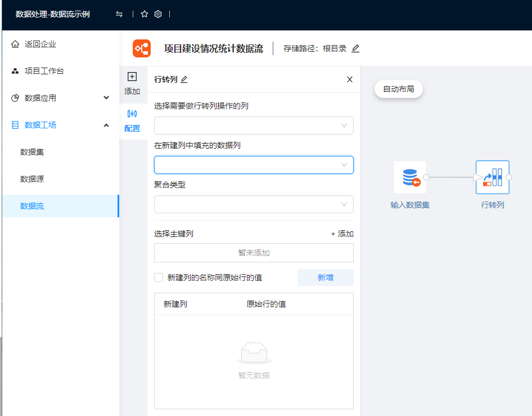Collapse the 数据工场 menu section
The image size is (532, 416).
[106, 125]
